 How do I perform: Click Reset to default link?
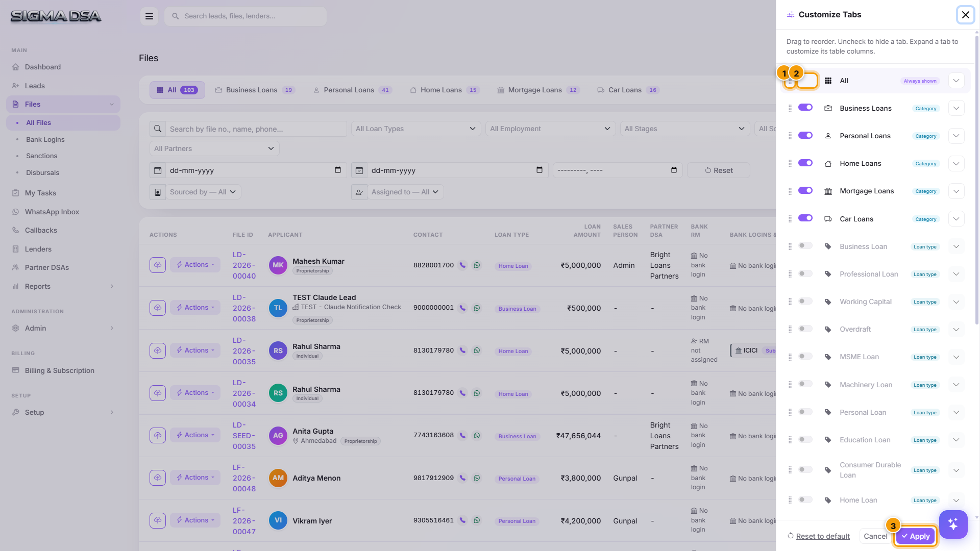point(823,536)
